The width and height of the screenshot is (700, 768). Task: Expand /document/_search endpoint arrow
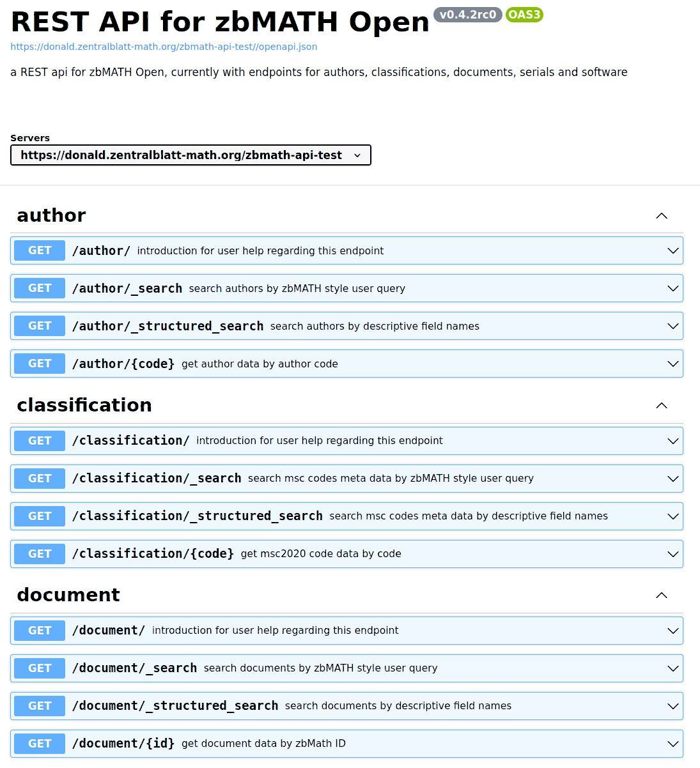[673, 668]
